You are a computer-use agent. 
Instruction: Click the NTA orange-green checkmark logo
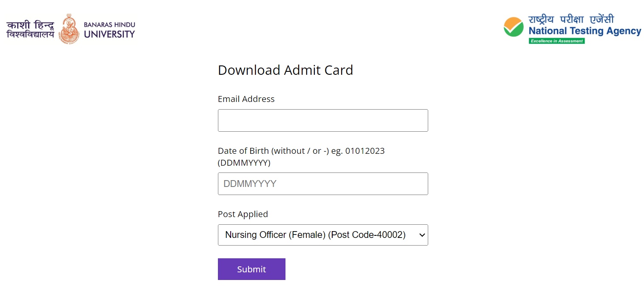tap(514, 27)
